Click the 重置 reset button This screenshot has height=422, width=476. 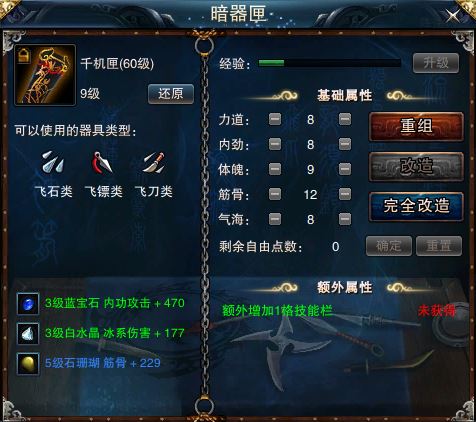(x=439, y=246)
